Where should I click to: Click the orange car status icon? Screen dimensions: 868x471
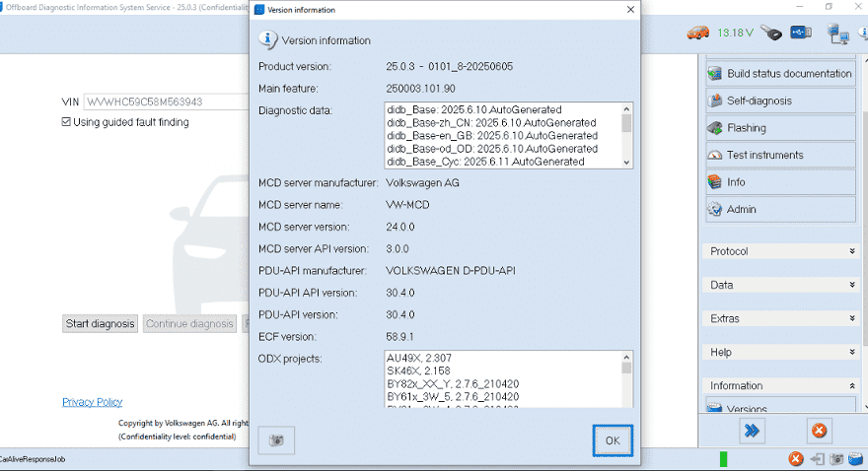697,32
